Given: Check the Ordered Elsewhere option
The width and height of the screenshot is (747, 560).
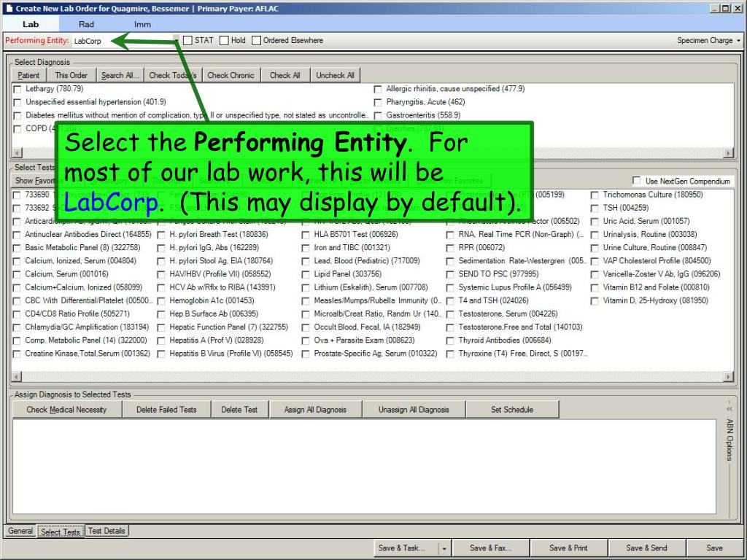Looking at the screenshot, I should 256,41.
